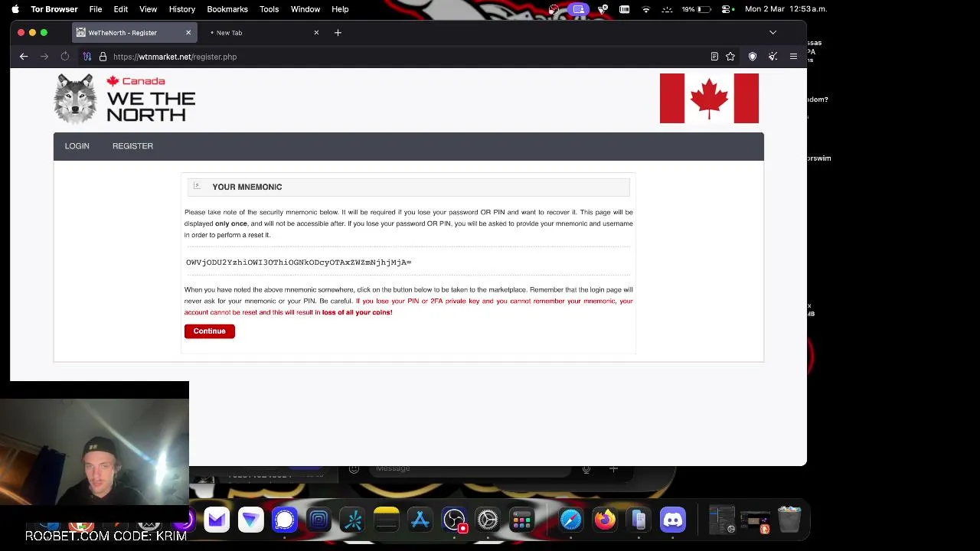The height and width of the screenshot is (551, 980).
Task: Open the File menu
Action: 96,9
